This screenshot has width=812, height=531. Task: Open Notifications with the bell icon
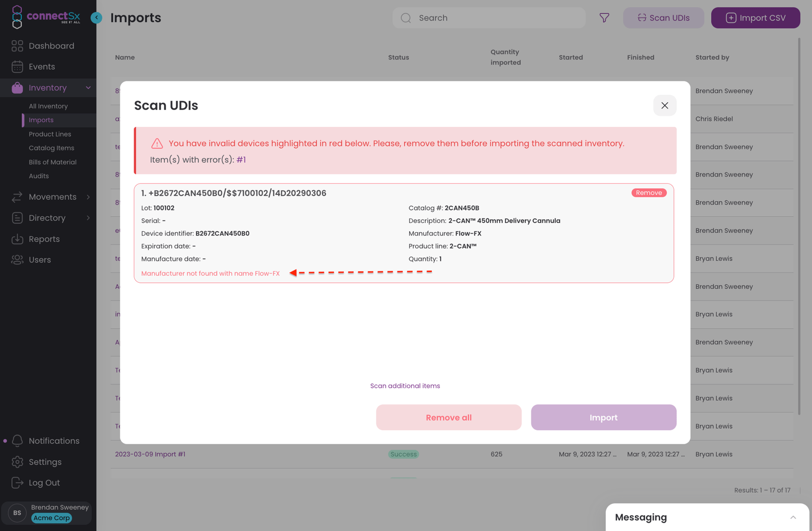point(17,440)
